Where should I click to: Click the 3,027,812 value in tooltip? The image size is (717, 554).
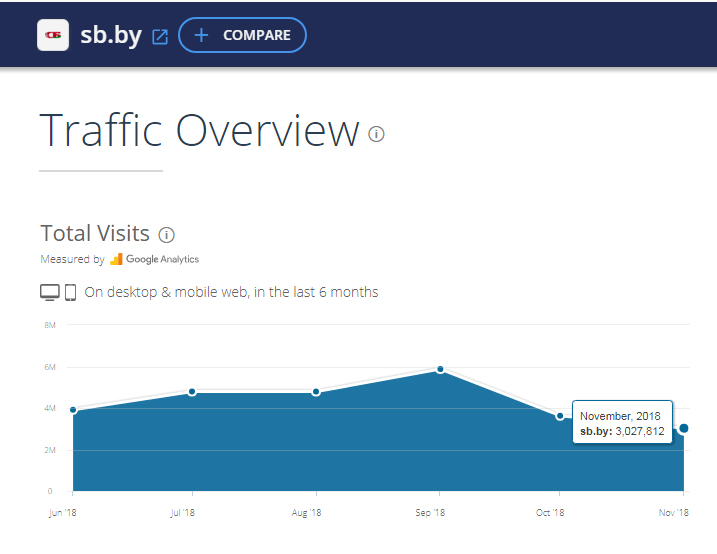point(640,431)
